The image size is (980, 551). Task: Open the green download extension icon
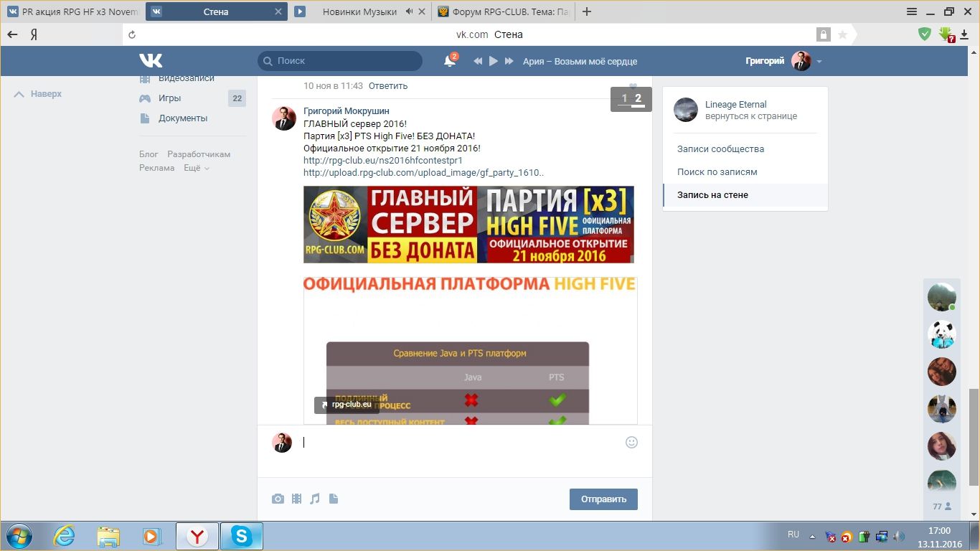click(946, 34)
